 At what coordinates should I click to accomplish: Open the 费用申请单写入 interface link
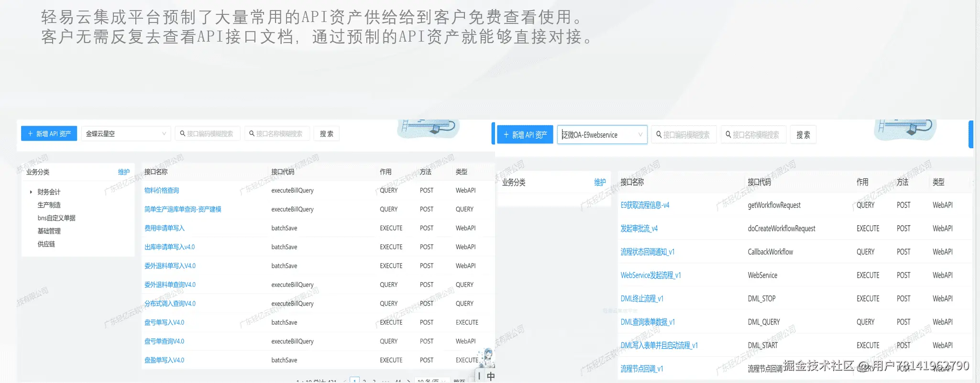[x=165, y=228]
